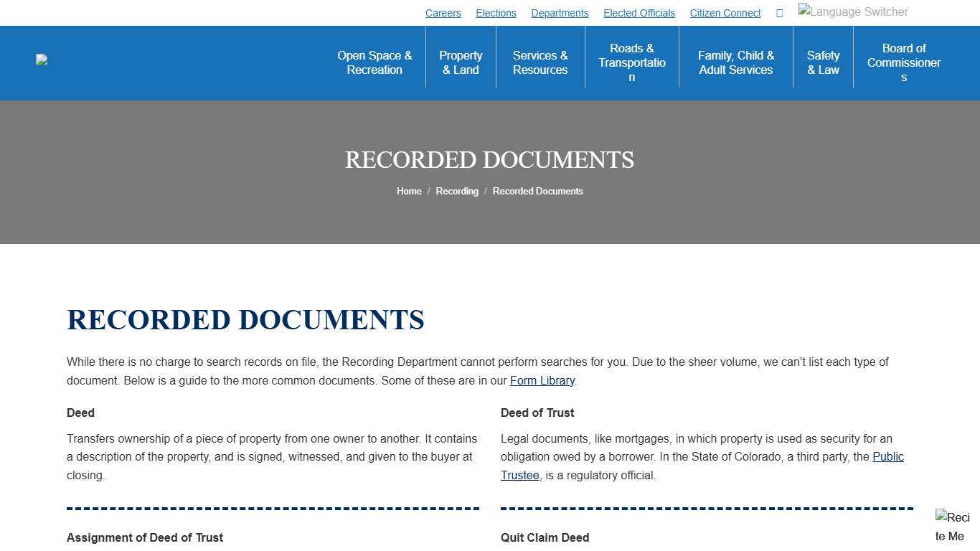Click the Citizen Connect link
The width and height of the screenshot is (980, 551).
tap(725, 12)
